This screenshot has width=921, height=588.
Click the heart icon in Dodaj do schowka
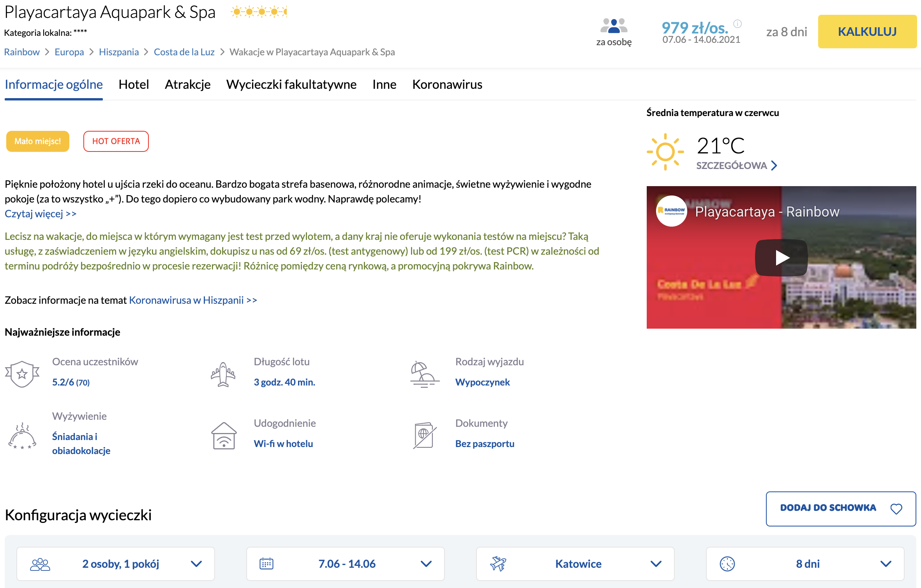(x=896, y=509)
